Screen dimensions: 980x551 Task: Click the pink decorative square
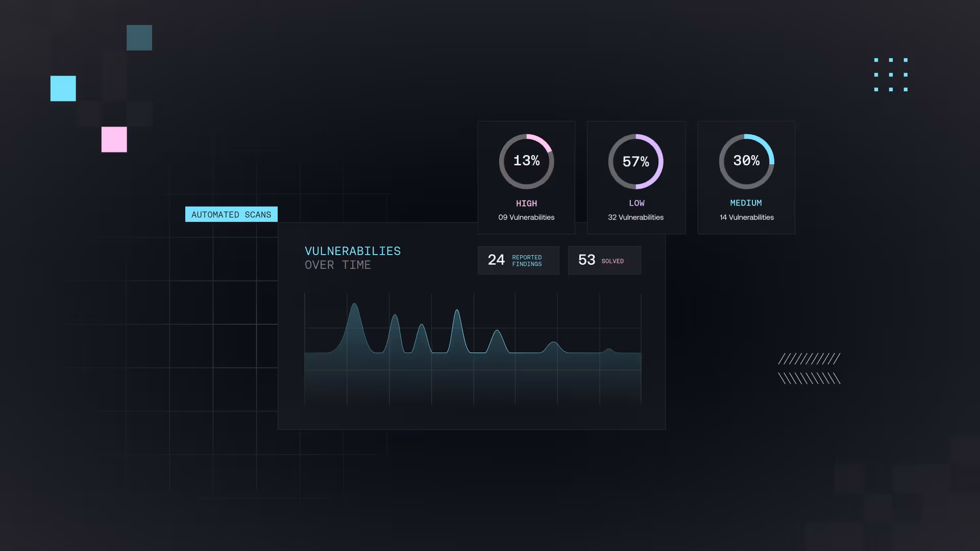[x=114, y=139]
